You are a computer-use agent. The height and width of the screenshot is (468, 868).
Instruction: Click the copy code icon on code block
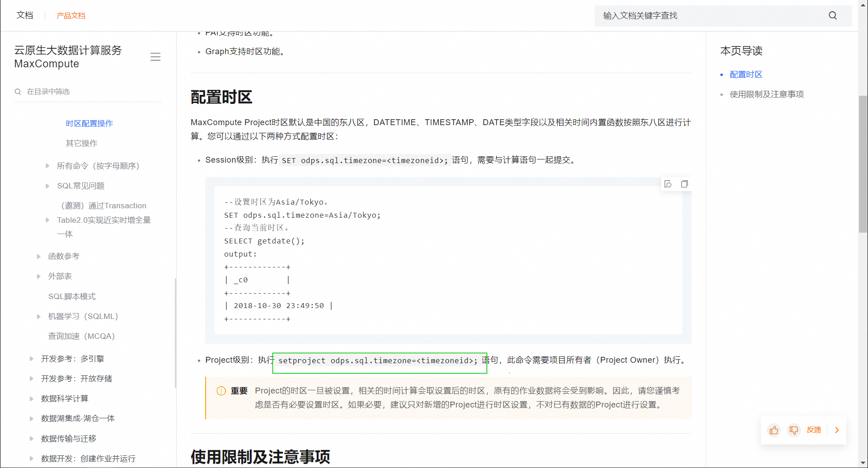[x=684, y=184]
